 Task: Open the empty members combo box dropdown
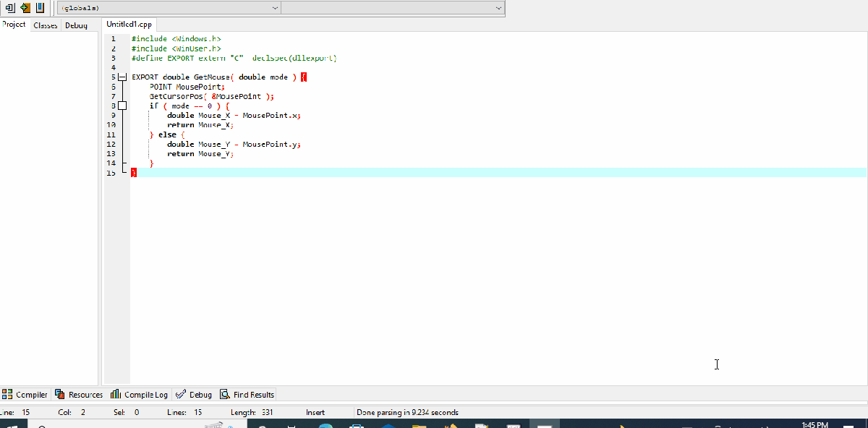point(498,8)
